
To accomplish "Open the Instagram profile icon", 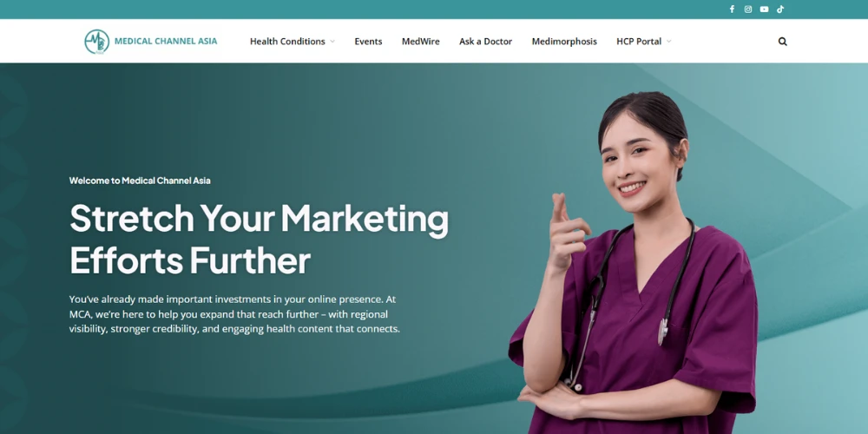I will pyautogui.click(x=748, y=10).
